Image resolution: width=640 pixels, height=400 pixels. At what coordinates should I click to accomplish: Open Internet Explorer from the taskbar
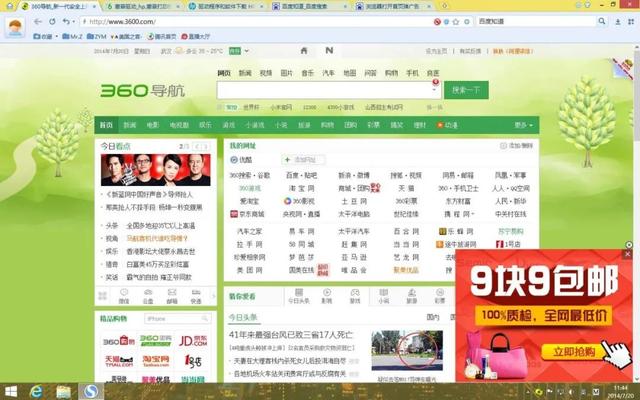click(36, 392)
